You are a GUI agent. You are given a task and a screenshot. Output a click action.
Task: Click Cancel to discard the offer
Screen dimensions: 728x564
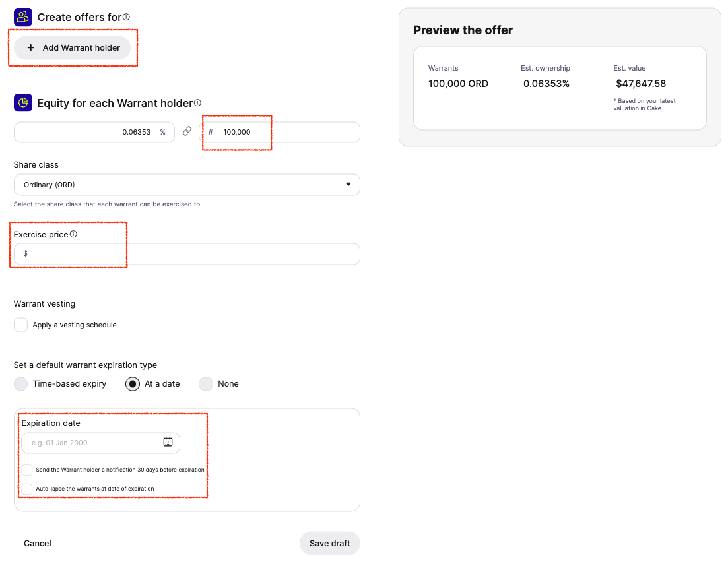pyautogui.click(x=38, y=543)
